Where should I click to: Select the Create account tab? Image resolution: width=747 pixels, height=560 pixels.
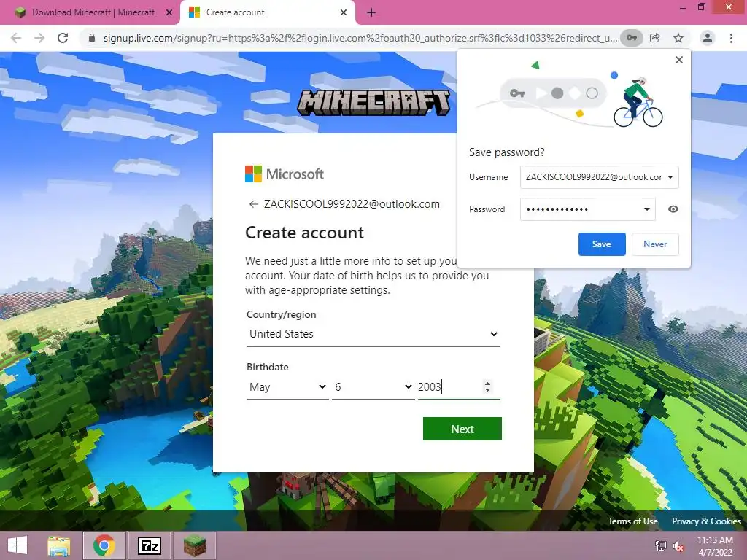(x=267, y=12)
